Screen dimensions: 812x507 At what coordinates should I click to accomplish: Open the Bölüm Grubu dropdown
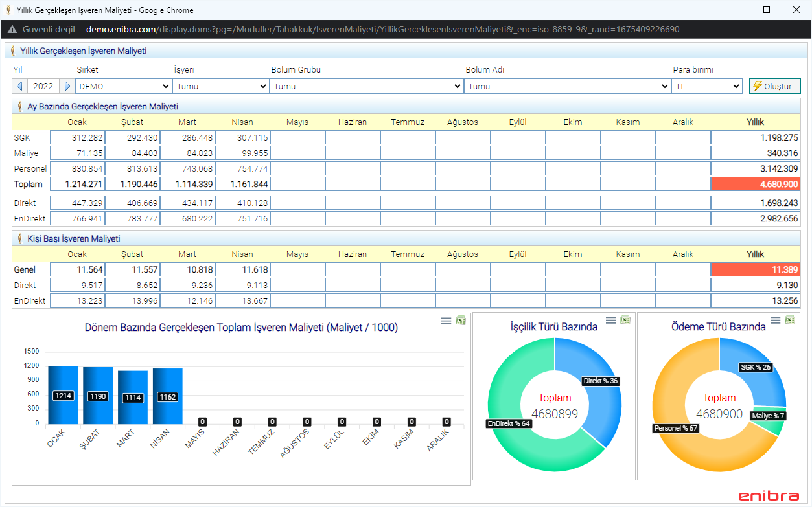pos(366,86)
